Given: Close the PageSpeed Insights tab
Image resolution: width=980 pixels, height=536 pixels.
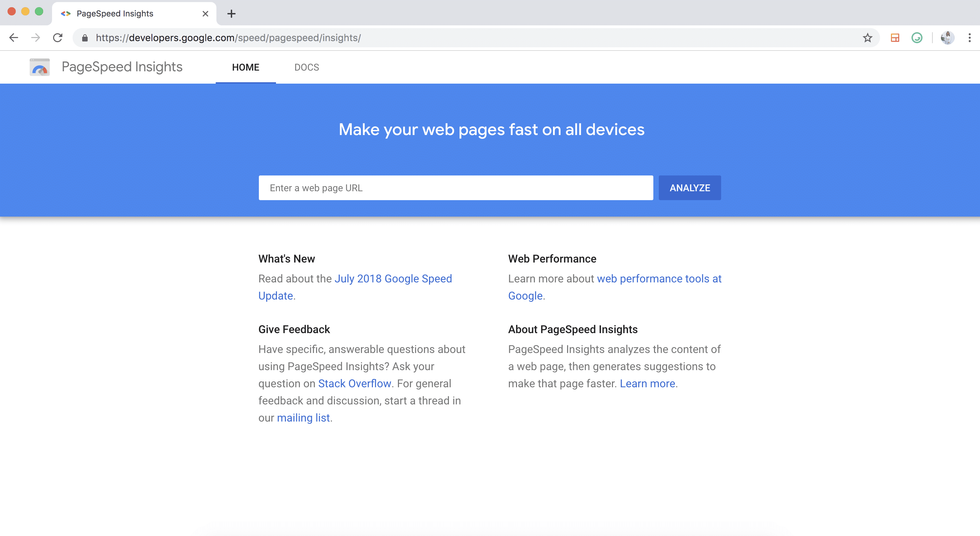Looking at the screenshot, I should click(205, 14).
